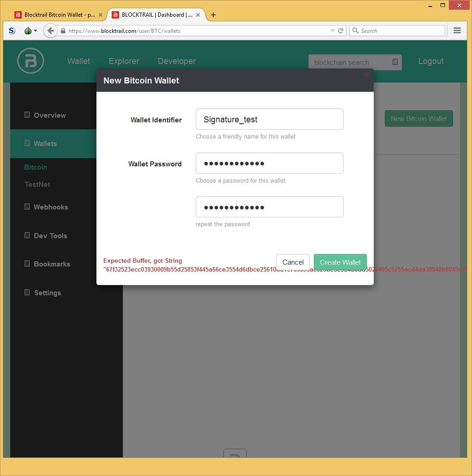
Task: Open a new browser tab
Action: pos(213,15)
